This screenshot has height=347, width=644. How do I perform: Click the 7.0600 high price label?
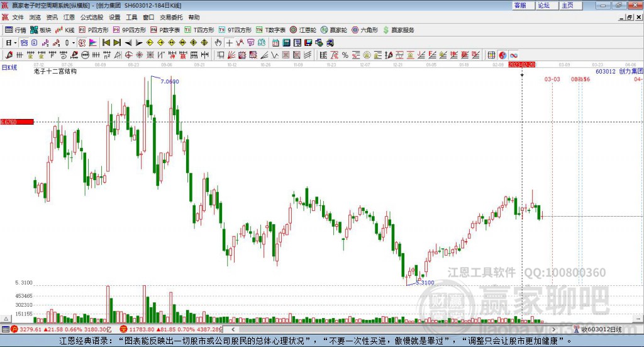click(170, 81)
